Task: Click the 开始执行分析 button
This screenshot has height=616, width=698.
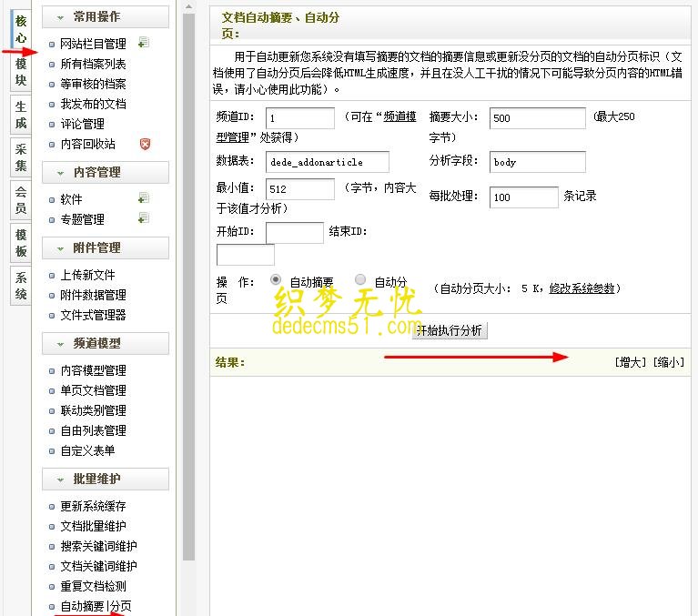Action: (x=450, y=330)
